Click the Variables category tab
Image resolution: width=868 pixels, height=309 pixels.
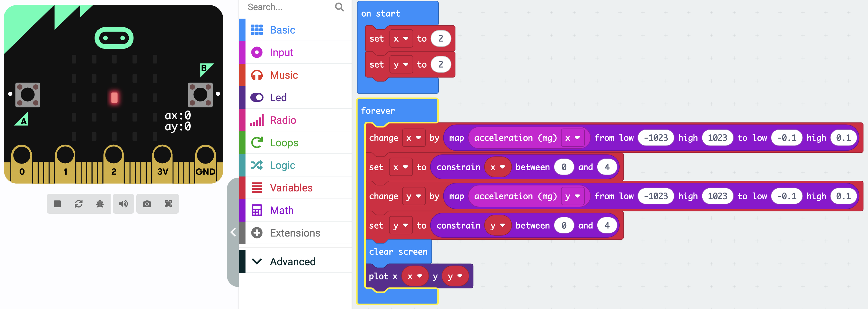point(292,187)
